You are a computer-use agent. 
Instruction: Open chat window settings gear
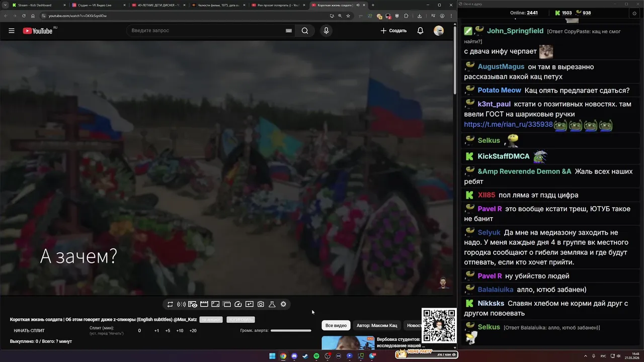tap(634, 13)
